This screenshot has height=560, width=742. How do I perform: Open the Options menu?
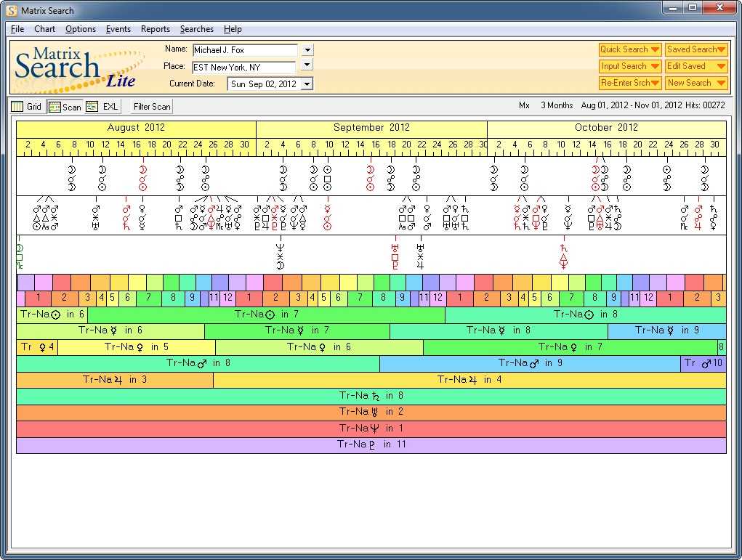pyautogui.click(x=81, y=29)
